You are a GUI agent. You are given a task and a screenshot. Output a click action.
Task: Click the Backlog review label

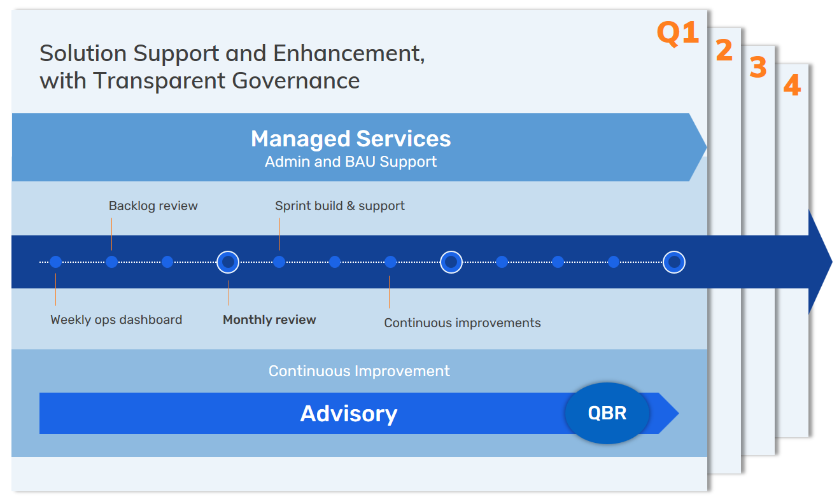(x=153, y=206)
